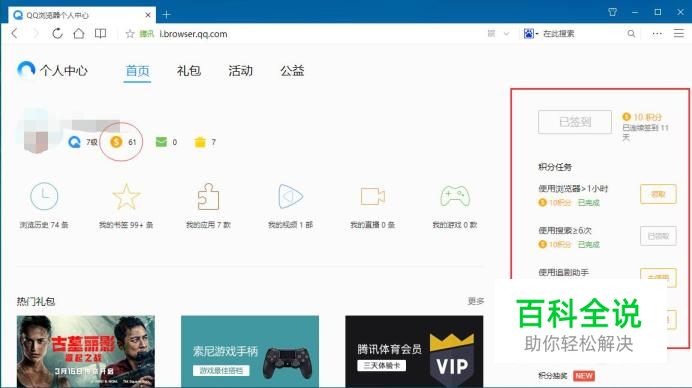Click the gold coin points 61

[x=123, y=142]
